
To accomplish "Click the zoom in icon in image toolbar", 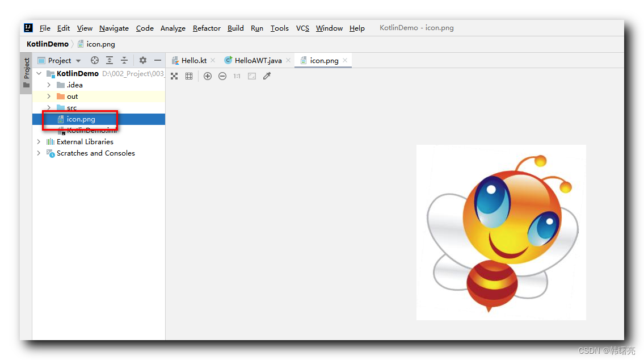I will pos(207,76).
